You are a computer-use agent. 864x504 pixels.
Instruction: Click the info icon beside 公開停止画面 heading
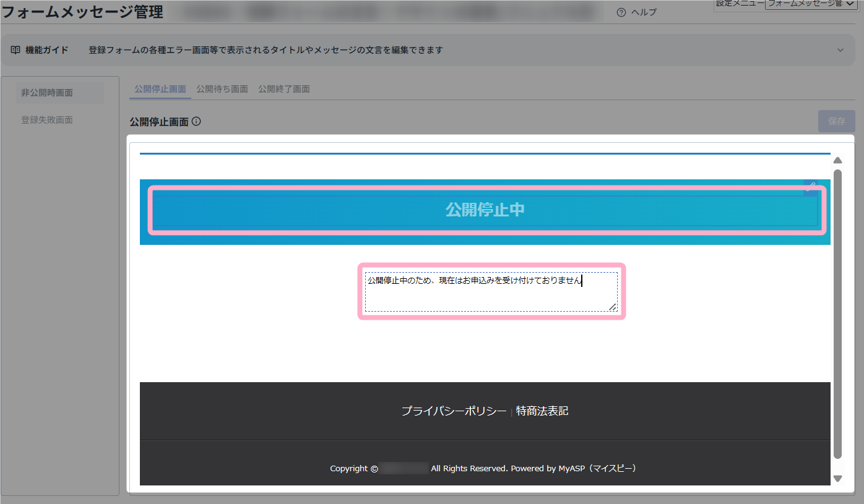pyautogui.click(x=196, y=122)
